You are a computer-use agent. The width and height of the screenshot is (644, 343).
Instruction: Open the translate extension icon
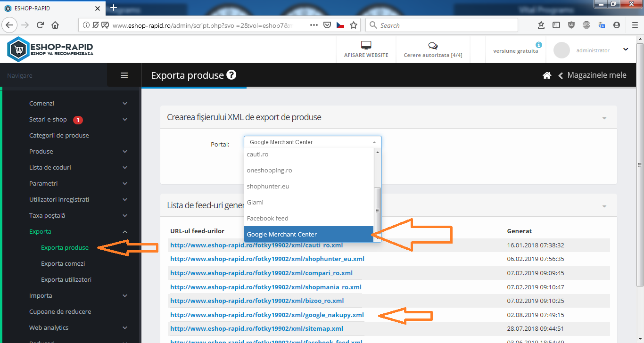point(602,25)
